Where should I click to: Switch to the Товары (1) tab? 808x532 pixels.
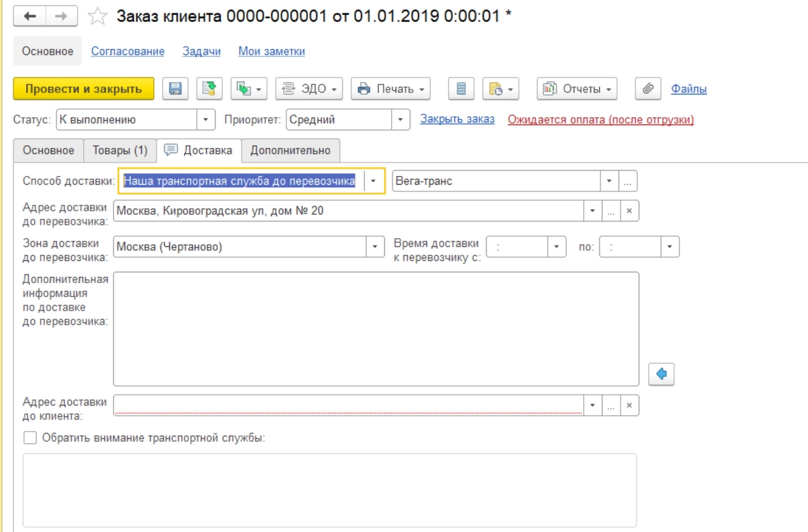[120, 151]
